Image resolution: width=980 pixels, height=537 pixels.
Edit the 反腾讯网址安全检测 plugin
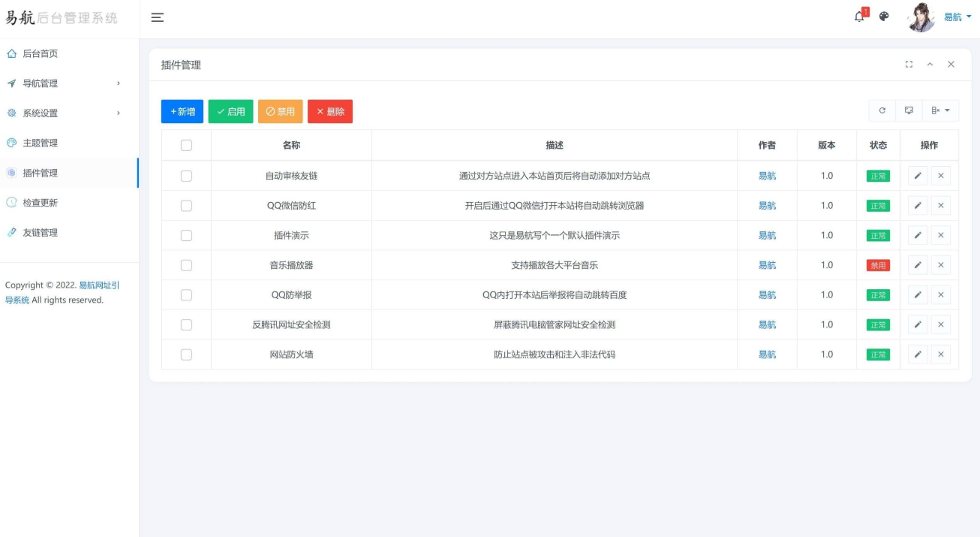918,324
